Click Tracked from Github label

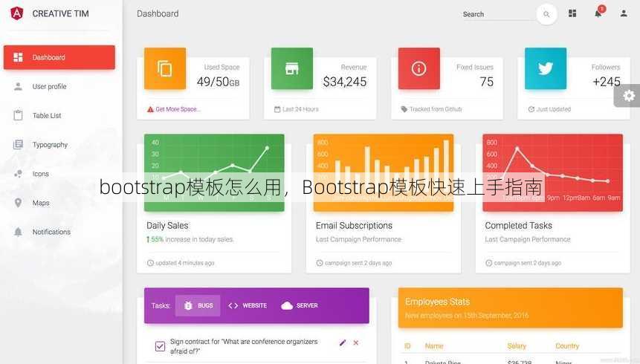436,109
